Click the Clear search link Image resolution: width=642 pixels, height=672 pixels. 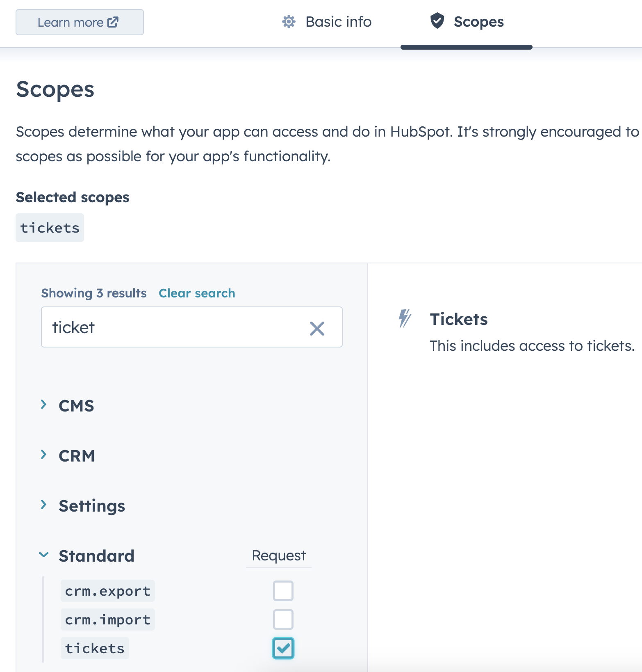[x=197, y=293]
